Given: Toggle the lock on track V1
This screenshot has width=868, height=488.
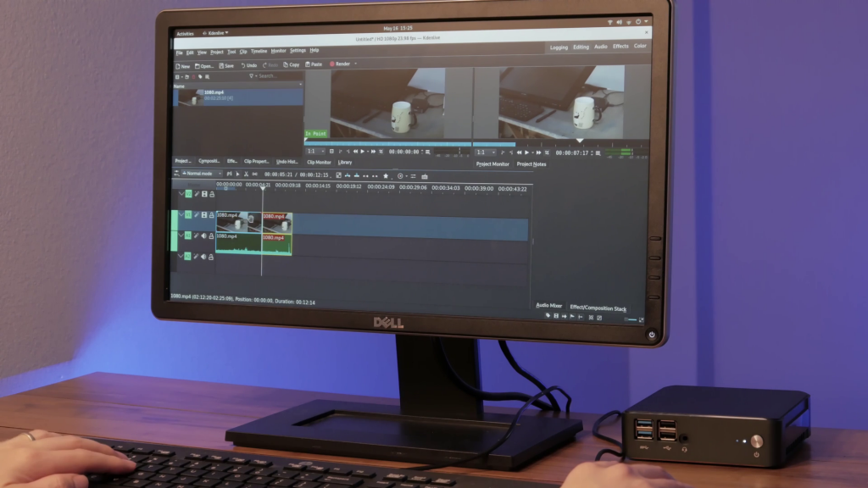Looking at the screenshot, I should 212,215.
